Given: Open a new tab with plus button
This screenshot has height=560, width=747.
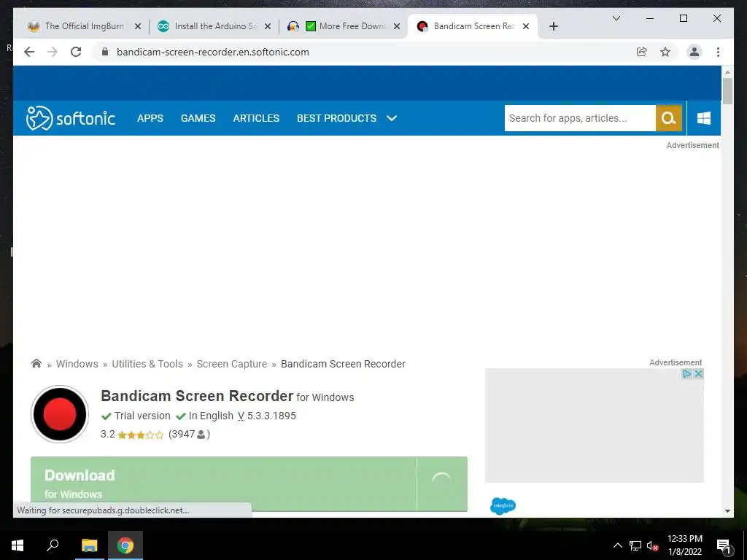Looking at the screenshot, I should [553, 26].
